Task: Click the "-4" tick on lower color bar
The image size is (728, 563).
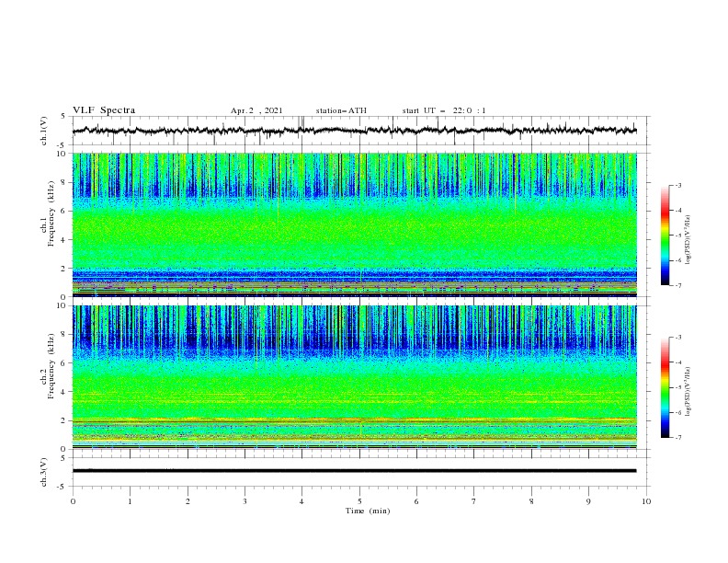Action: pos(677,362)
